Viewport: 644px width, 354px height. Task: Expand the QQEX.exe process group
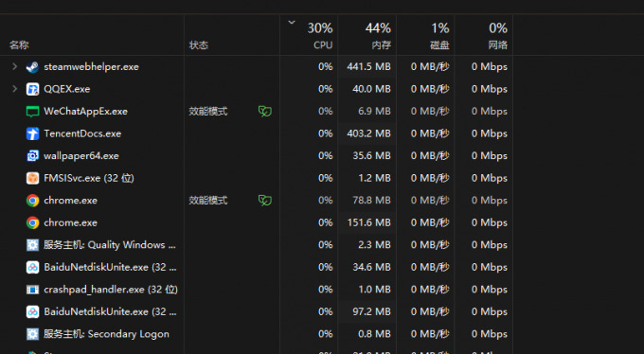[x=15, y=89]
